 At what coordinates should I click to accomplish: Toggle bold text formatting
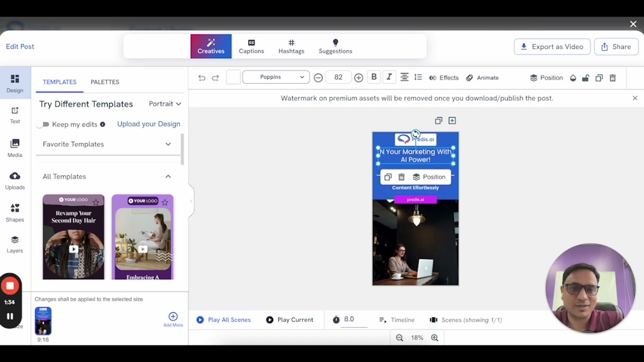tap(374, 77)
